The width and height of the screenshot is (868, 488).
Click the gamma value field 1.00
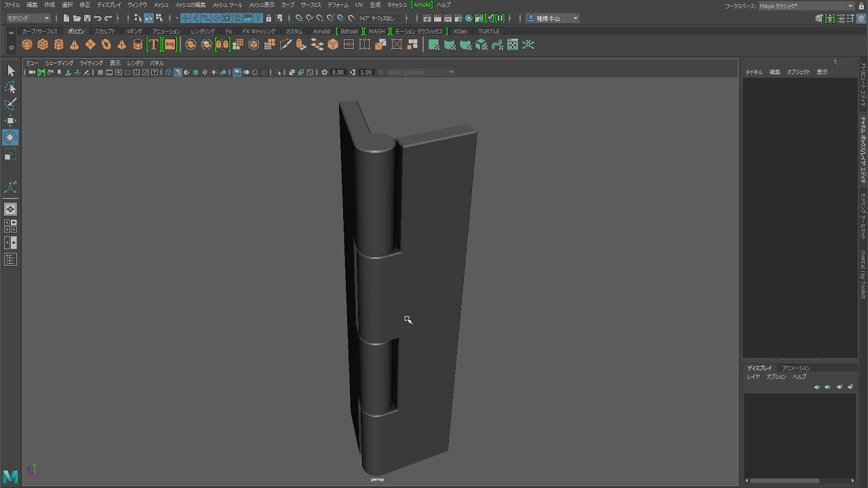[x=366, y=73]
